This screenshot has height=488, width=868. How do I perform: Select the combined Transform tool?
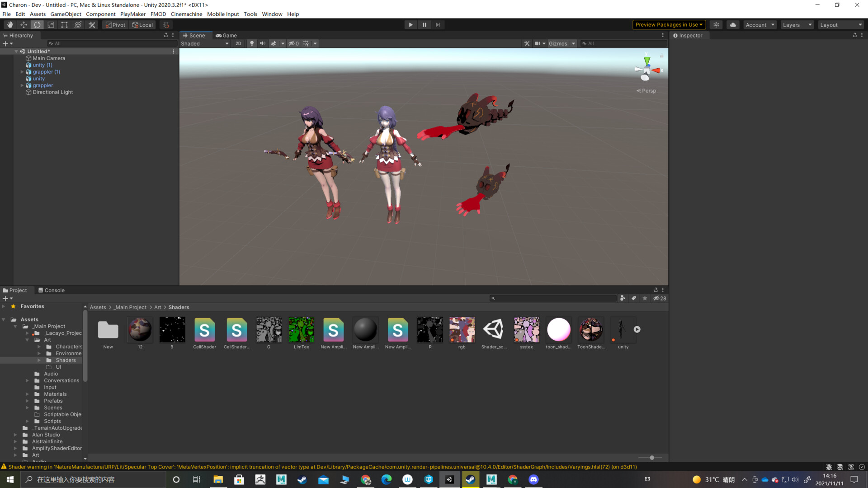click(x=78, y=25)
